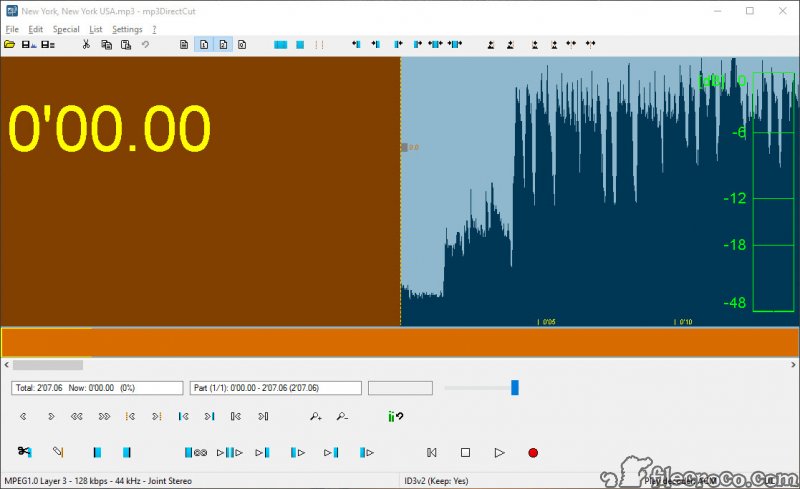The image size is (800, 489).
Task: Play around selection with the double-triangle button
Action: coord(230,452)
